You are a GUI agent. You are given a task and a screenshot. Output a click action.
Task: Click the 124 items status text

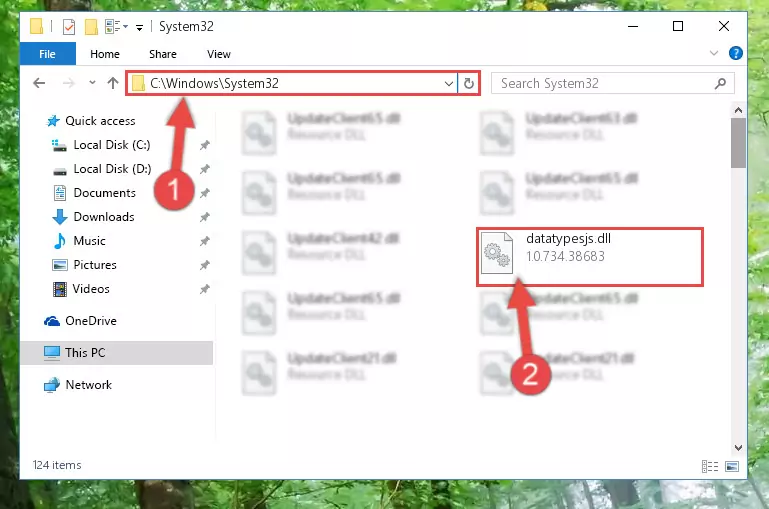click(x=57, y=465)
